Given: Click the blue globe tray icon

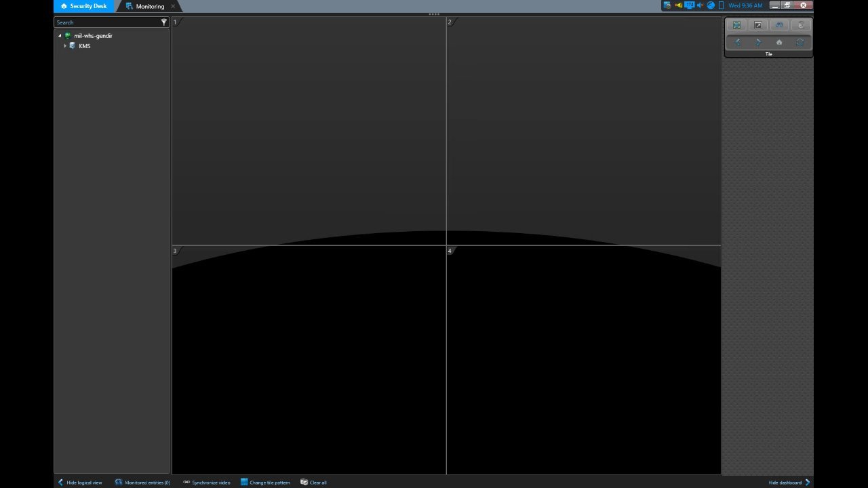Looking at the screenshot, I should pyautogui.click(x=711, y=5).
